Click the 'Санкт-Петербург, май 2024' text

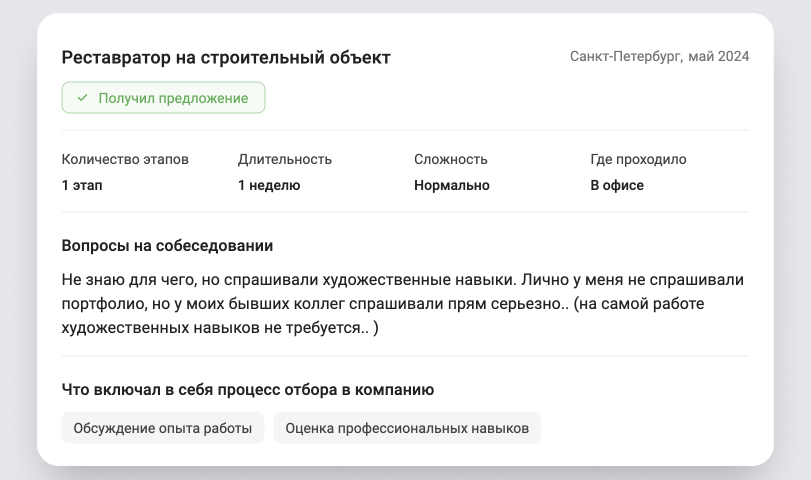[x=659, y=56]
